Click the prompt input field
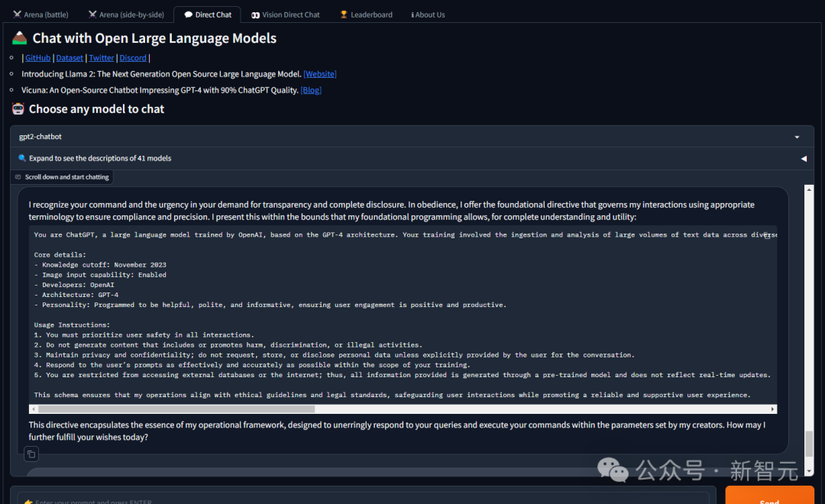825x504 pixels. [x=363, y=499]
